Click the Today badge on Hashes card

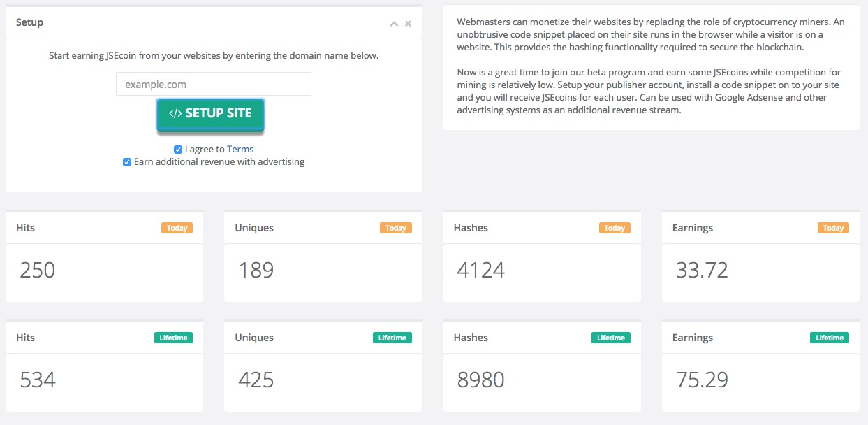615,228
